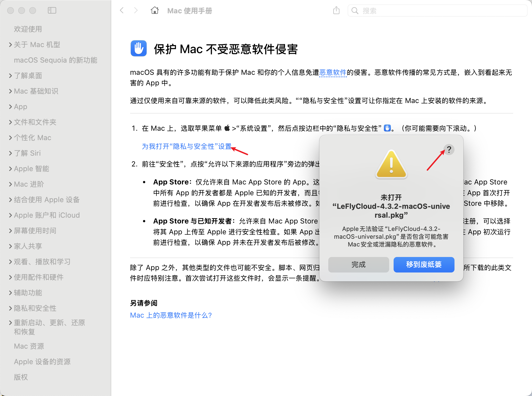
Task: Click the search magnifier icon
Action: (x=355, y=11)
